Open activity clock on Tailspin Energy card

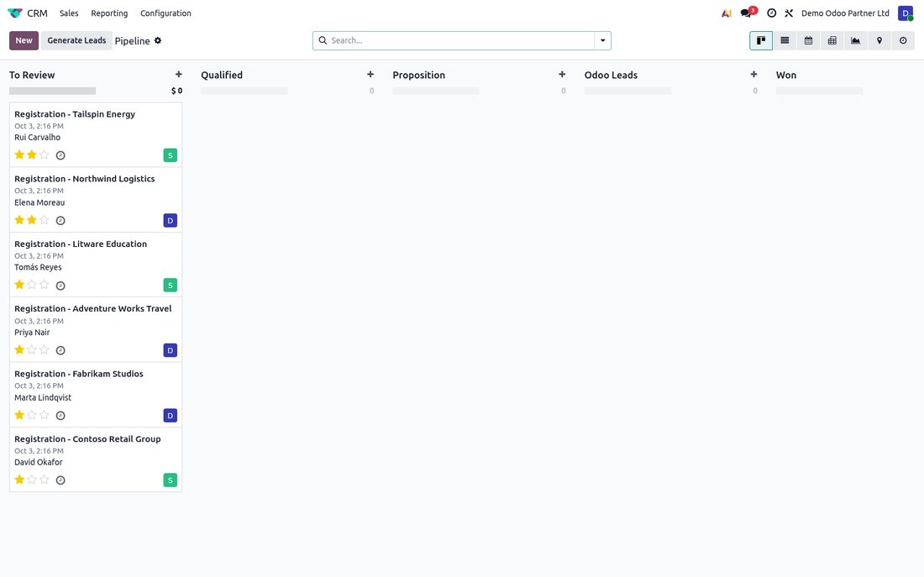coord(60,155)
